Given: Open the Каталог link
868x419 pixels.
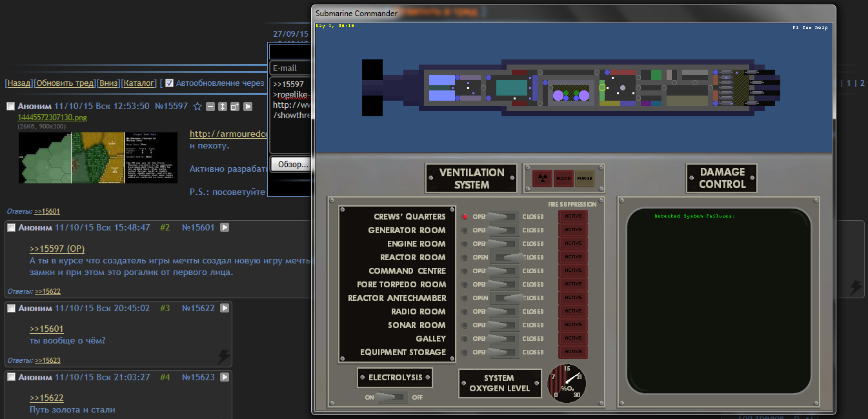Looking at the screenshot, I should [x=139, y=83].
